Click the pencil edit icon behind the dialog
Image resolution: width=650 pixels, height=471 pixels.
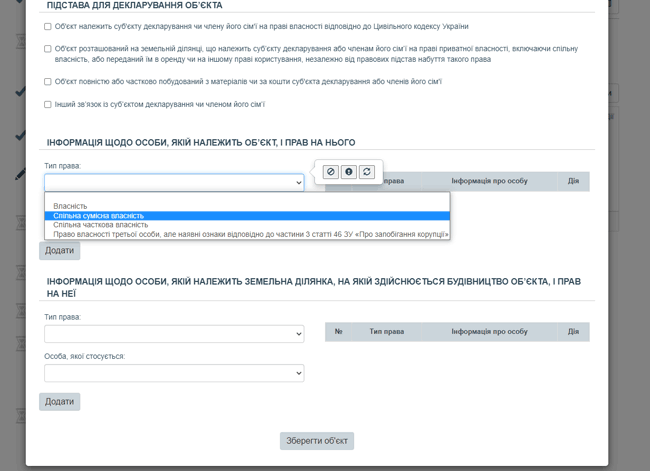point(20,174)
